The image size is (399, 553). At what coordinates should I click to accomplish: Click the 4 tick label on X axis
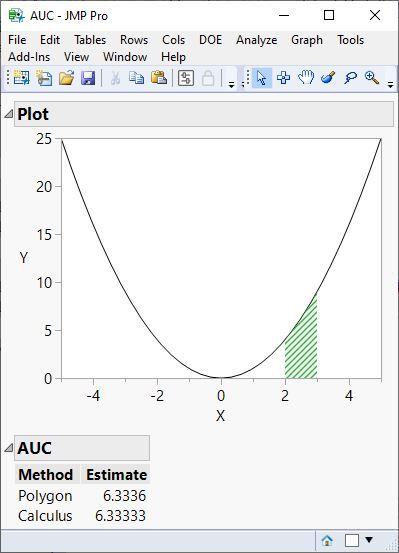click(349, 396)
